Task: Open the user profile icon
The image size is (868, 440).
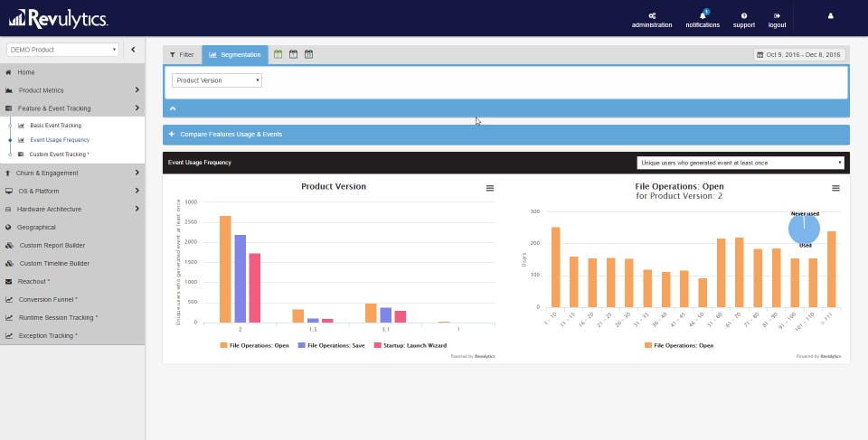Action: [x=830, y=16]
